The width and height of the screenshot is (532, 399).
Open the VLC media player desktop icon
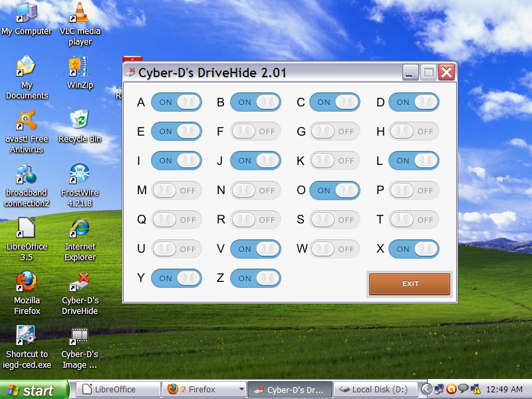80,15
